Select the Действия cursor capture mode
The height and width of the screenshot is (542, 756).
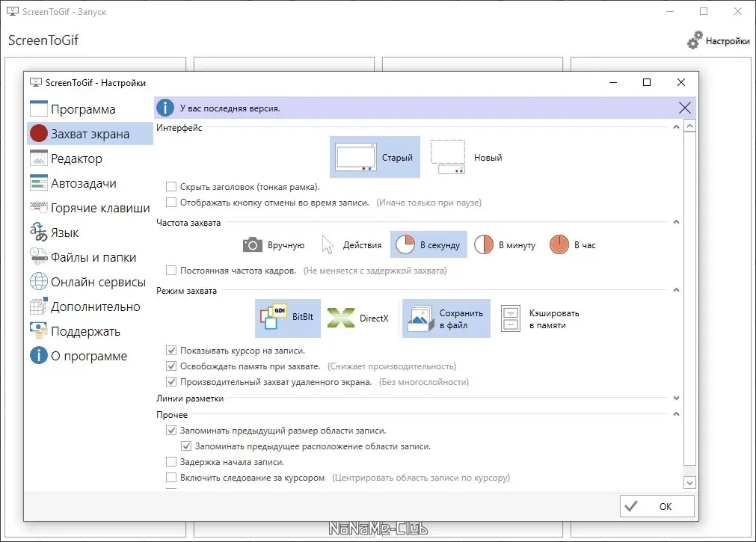pyautogui.click(x=351, y=245)
